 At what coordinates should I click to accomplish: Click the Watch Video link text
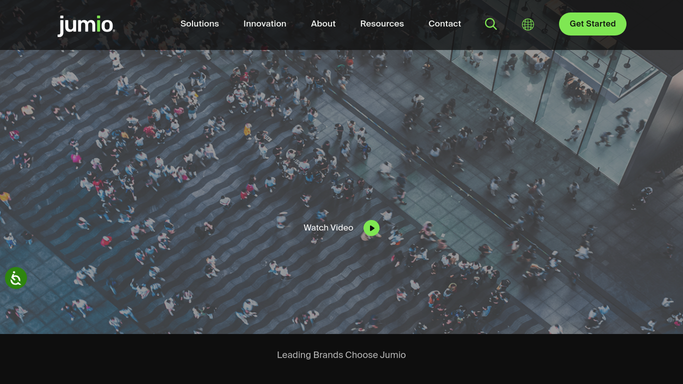pos(328,228)
